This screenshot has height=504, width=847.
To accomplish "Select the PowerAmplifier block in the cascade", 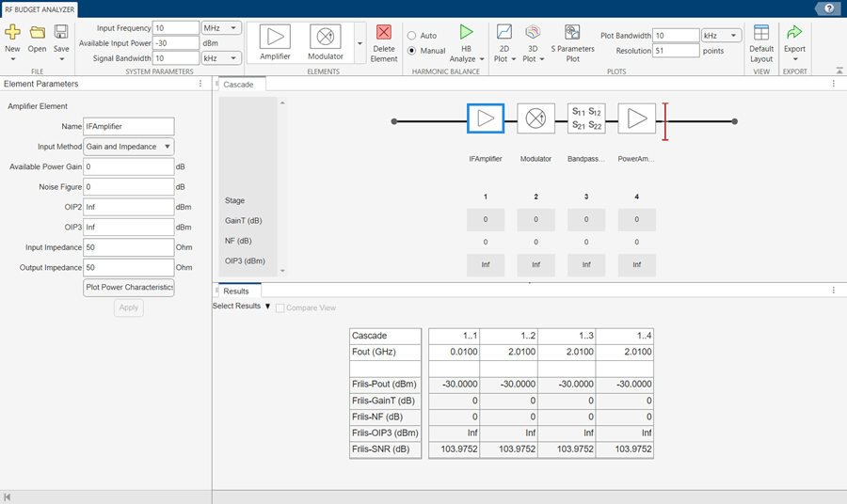I will coord(637,119).
